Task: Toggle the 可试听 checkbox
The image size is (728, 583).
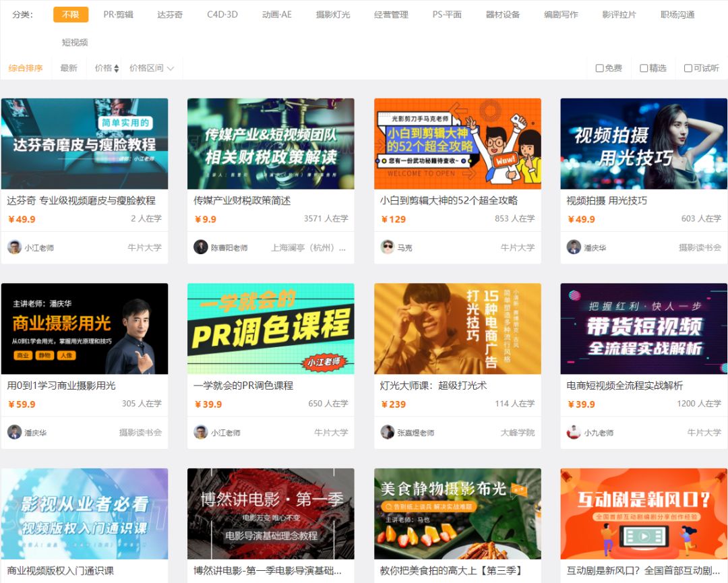Action: tap(688, 68)
